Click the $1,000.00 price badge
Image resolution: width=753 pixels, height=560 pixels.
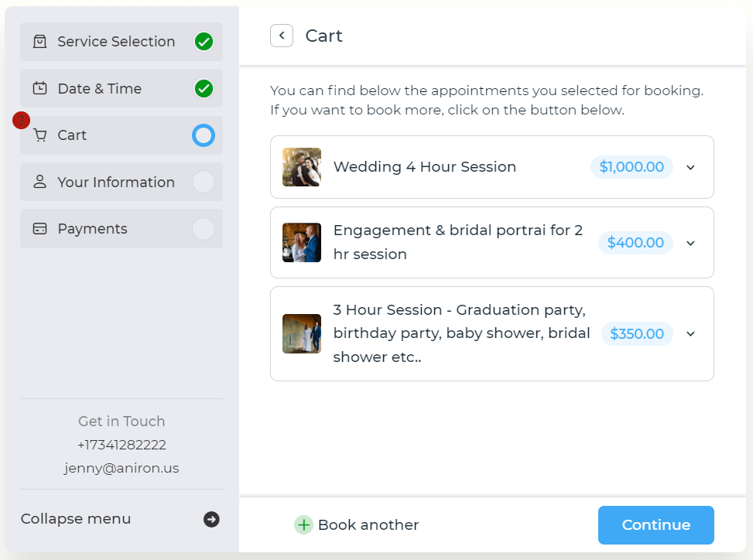631,167
